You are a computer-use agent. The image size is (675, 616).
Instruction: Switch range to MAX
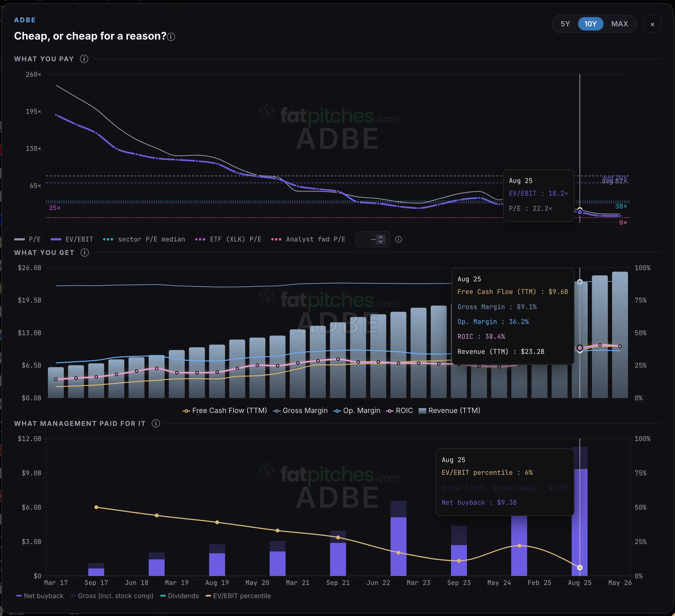click(x=619, y=24)
